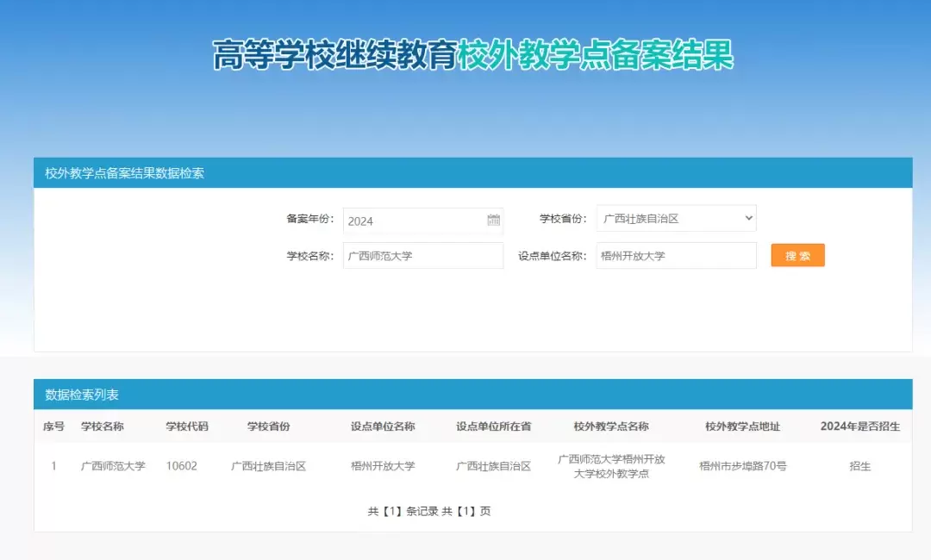This screenshot has width=931, height=560.
Task: Click the pagination text 共【1】页
Action: tap(469, 510)
